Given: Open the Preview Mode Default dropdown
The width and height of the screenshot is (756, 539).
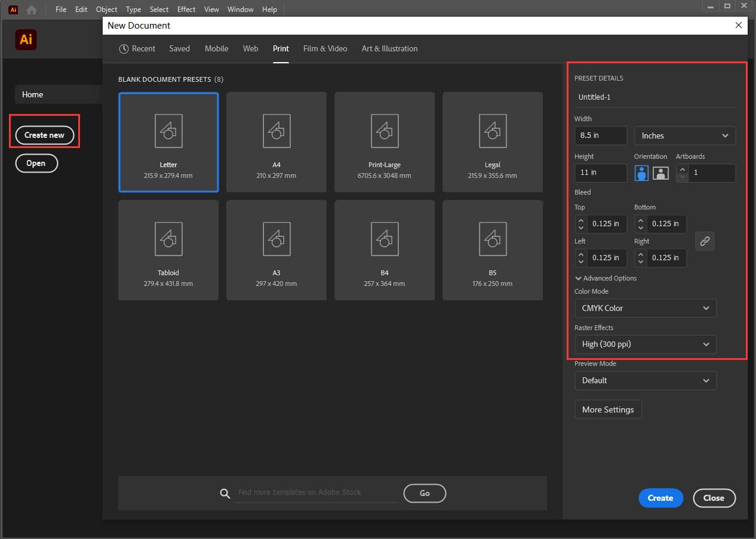Looking at the screenshot, I should (645, 380).
